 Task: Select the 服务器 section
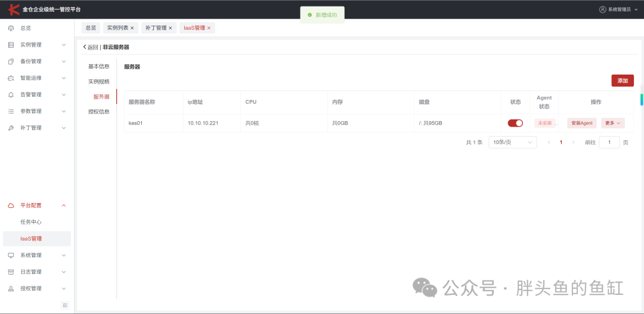point(101,97)
